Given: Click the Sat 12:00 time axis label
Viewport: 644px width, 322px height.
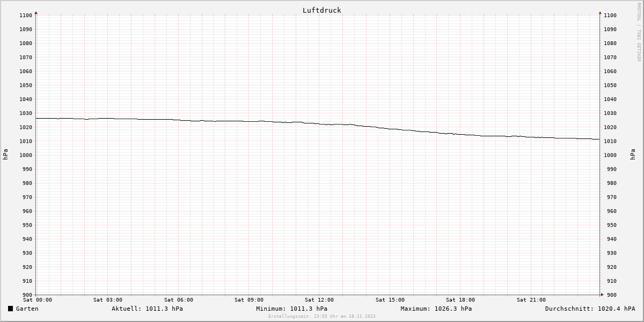Looking at the screenshot, I should (319, 300).
